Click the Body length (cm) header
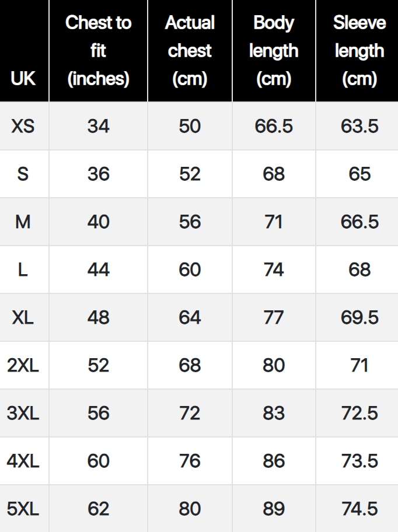Viewport: 398px width, 532px height. [274, 51]
